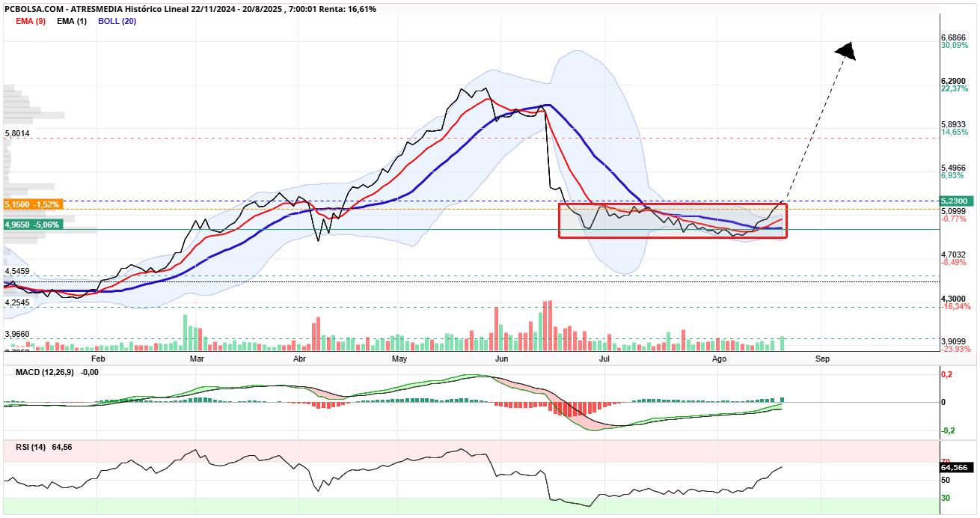Screen dimensions: 980x518
Task: Click the 22,37% percentage axis label
Action: coord(953,88)
